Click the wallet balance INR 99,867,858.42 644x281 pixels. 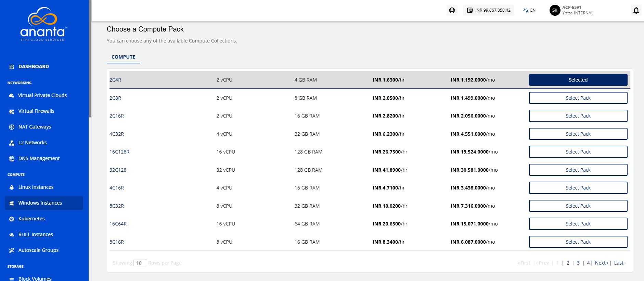(x=489, y=10)
